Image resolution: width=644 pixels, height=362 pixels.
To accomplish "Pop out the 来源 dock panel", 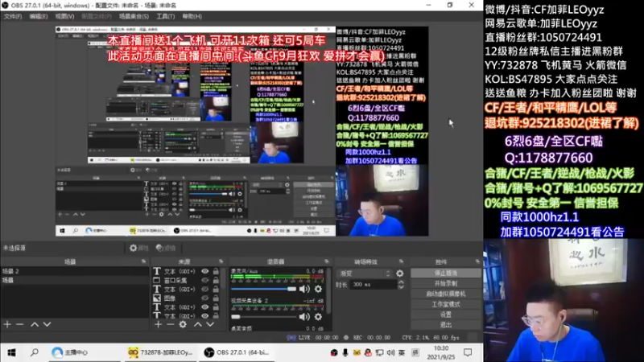I will (x=221, y=261).
